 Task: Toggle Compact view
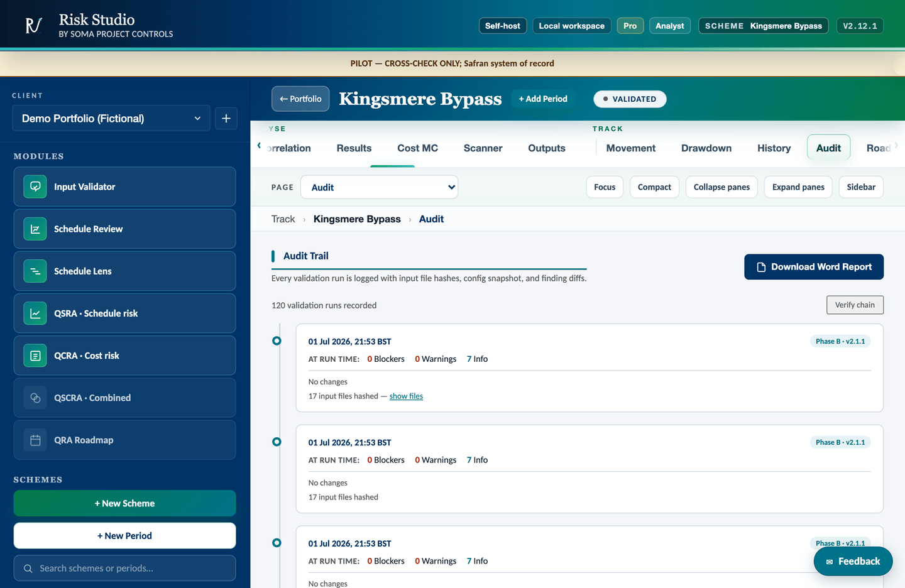pos(654,187)
